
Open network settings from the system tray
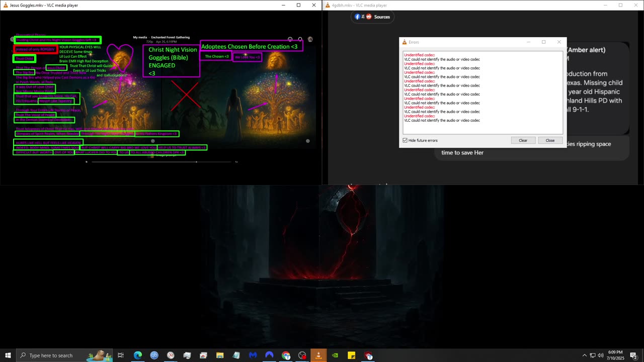[593, 355]
